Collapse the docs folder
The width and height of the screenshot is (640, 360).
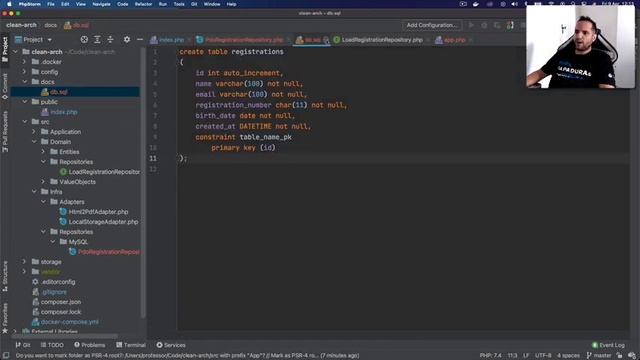tap(24, 82)
